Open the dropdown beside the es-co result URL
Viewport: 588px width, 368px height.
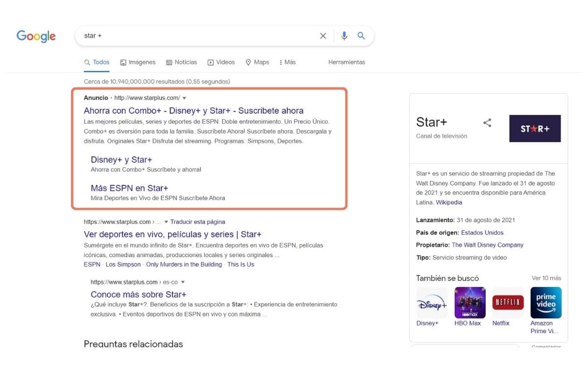point(183,282)
